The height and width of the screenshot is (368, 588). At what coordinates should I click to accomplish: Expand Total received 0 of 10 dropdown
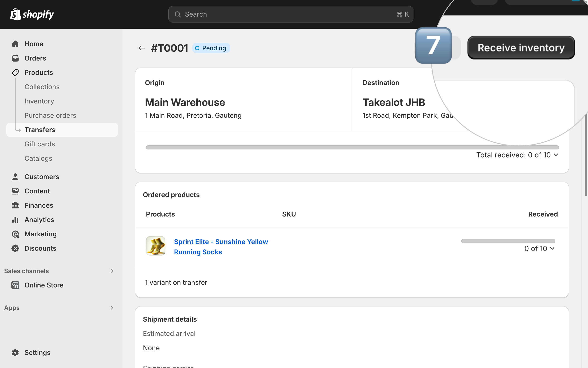[x=517, y=155]
